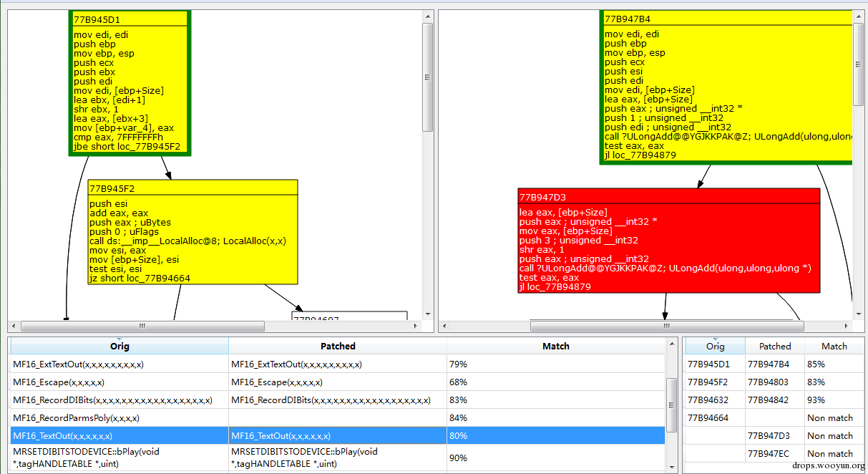Click orig graph horizontal scrollbar left arrow
The width and height of the screenshot is (868, 474).
(14, 327)
